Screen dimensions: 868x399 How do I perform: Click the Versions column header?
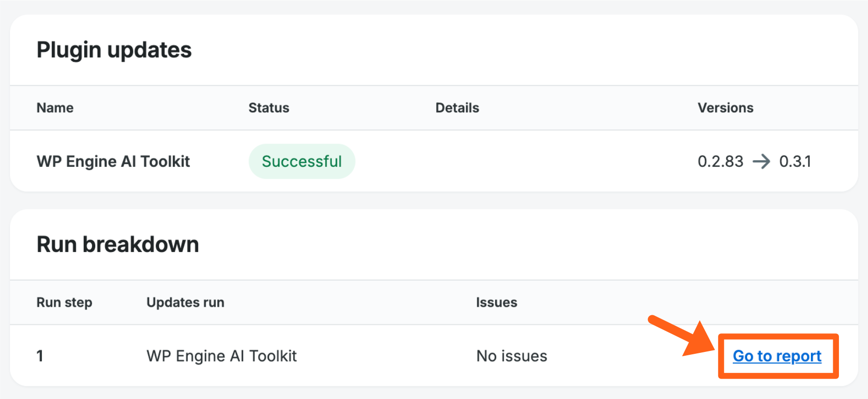point(725,108)
